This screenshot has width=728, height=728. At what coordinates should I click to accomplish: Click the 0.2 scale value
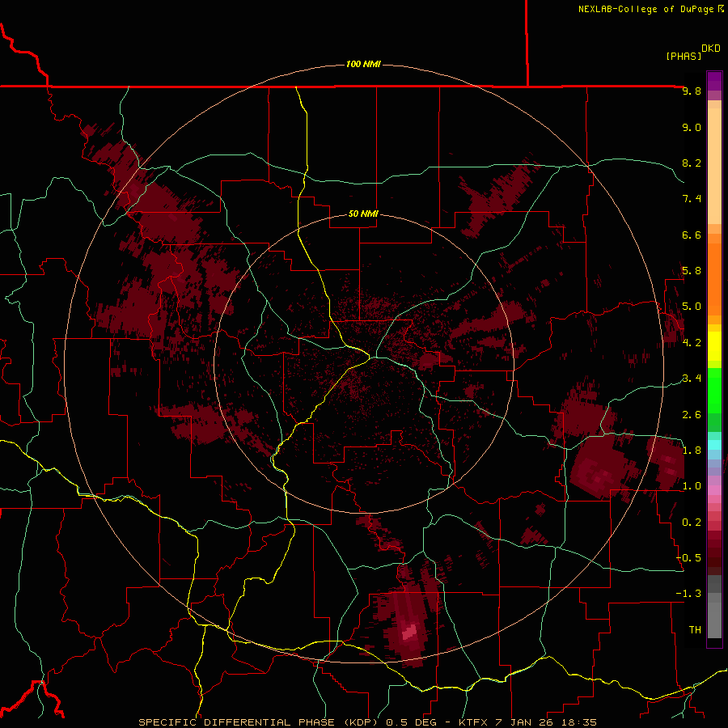(x=692, y=523)
